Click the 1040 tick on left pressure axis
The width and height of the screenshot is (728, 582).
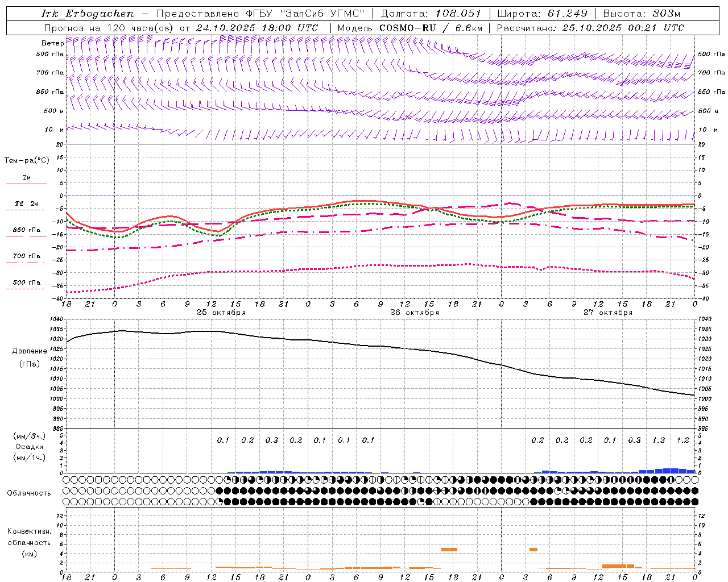57,319
